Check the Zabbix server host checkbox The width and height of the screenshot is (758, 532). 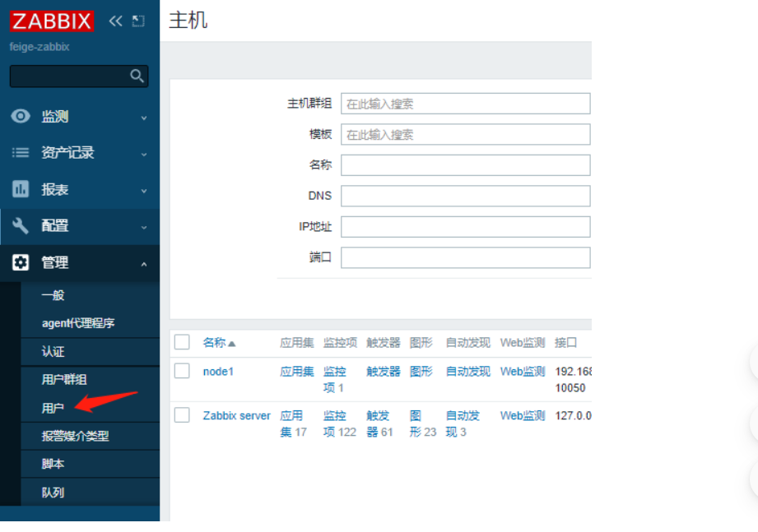point(182,415)
